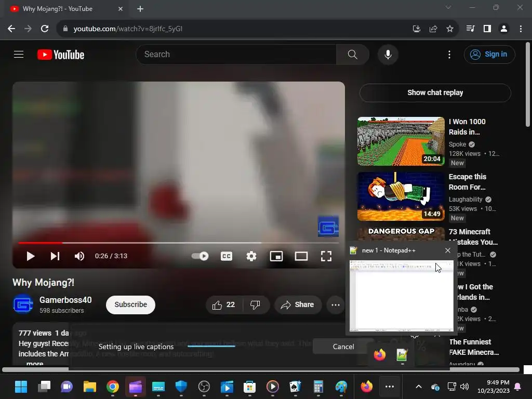Open Firefox in taskbar overflow popup
This screenshot has height=399, width=532.
380,355
